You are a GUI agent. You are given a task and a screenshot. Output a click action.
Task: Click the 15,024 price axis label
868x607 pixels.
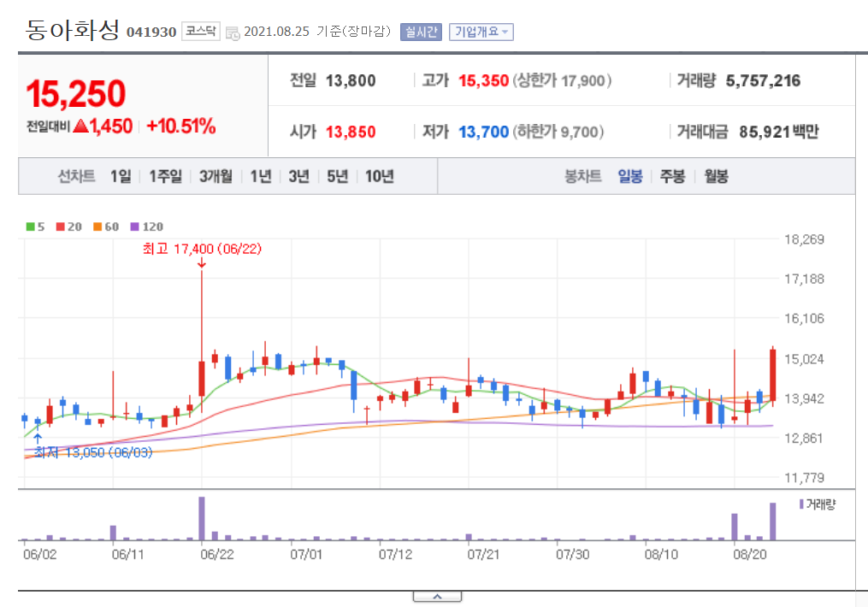coord(804,359)
